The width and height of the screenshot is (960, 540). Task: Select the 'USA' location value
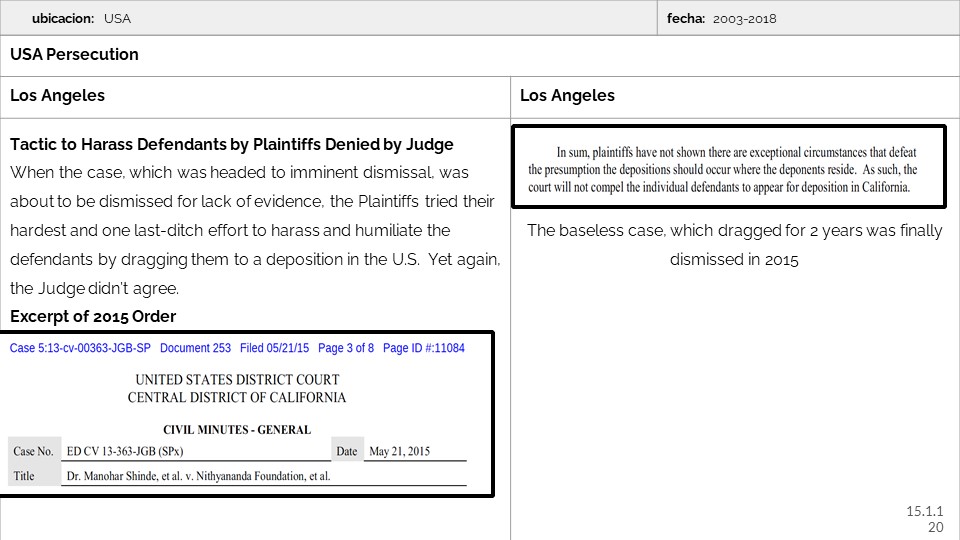(117, 18)
